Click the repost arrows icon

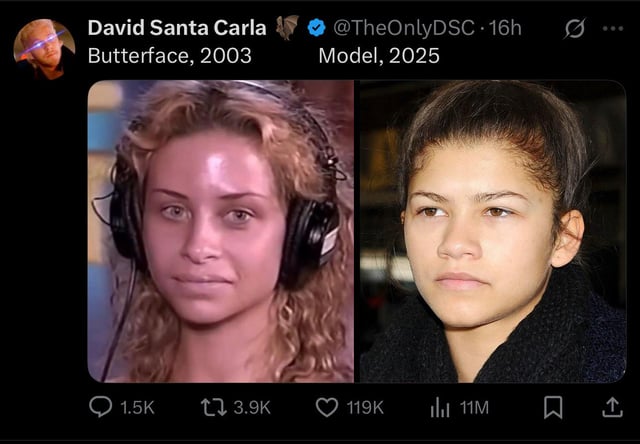click(x=214, y=407)
